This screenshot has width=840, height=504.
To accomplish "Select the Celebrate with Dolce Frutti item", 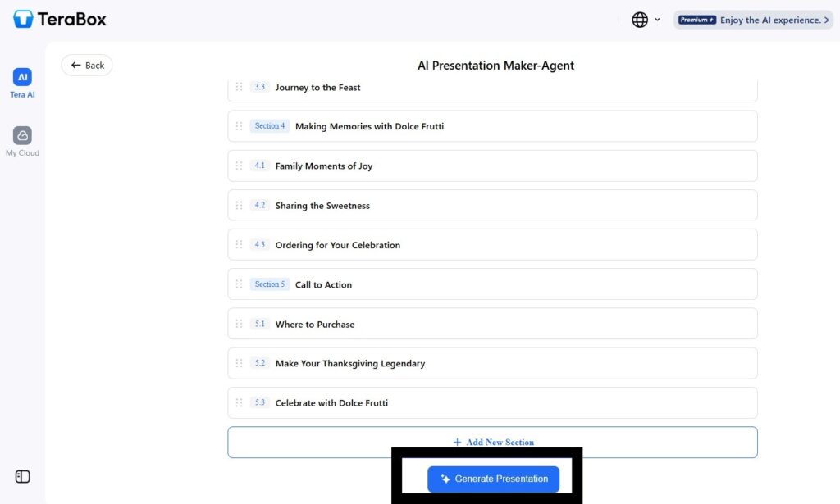I will click(x=331, y=403).
